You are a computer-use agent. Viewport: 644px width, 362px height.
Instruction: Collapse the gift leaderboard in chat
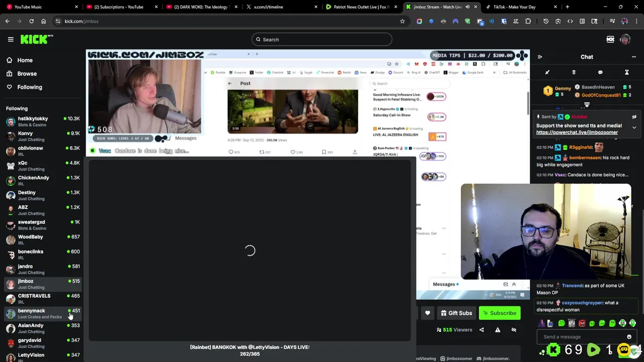(587, 105)
